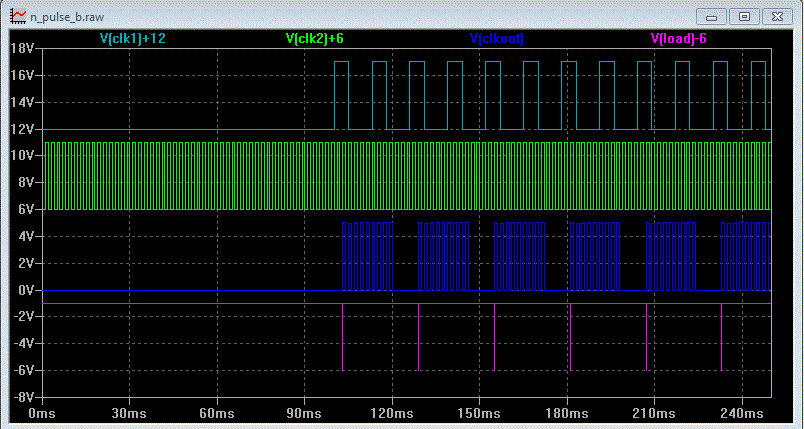Maximize the n_pulse_b.raw plot window
This screenshot has height=429, width=804.
(x=744, y=17)
